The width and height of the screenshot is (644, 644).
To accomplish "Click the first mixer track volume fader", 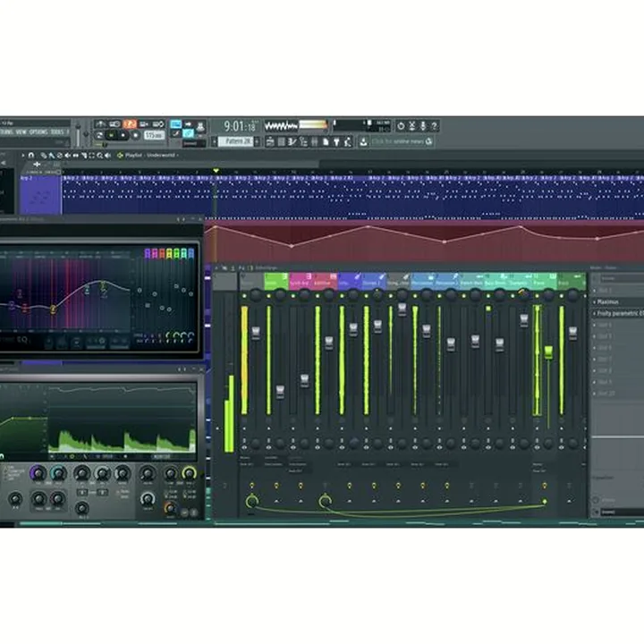I will (256, 333).
